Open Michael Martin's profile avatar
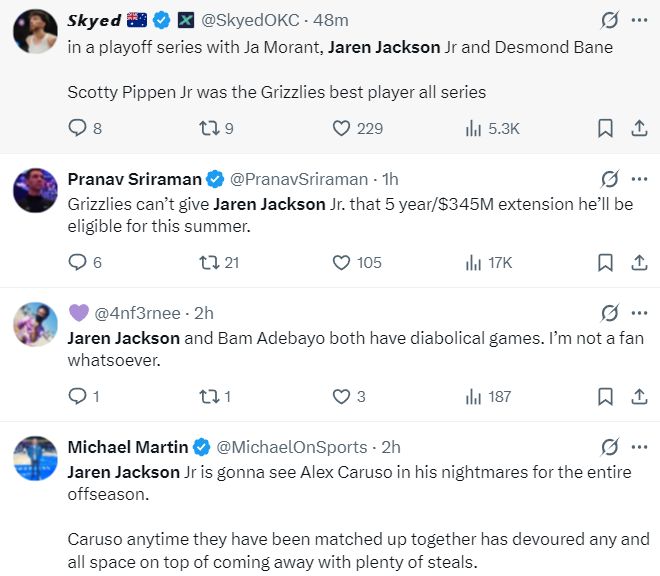The height and width of the screenshot is (576, 660). click(35, 458)
